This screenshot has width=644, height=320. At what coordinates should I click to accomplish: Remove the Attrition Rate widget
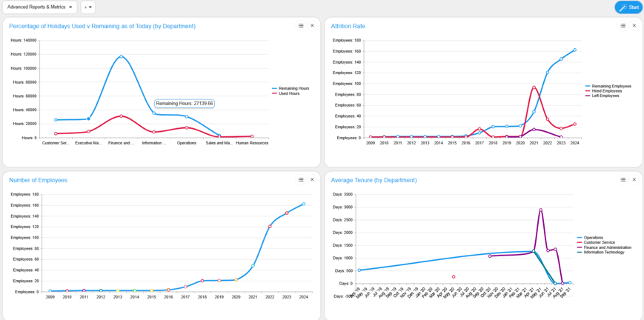(x=634, y=26)
